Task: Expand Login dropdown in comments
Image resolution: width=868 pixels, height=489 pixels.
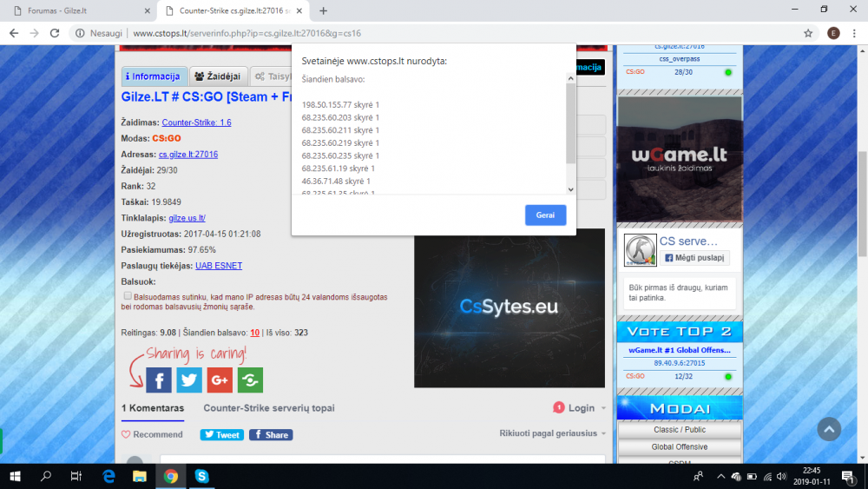Action: tap(580, 408)
